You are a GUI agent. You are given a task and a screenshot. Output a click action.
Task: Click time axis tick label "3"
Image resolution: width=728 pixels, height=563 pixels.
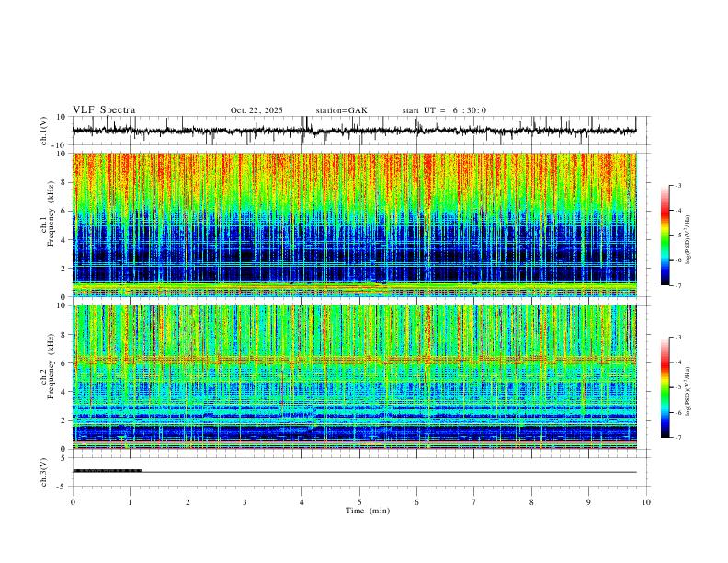pos(245,502)
